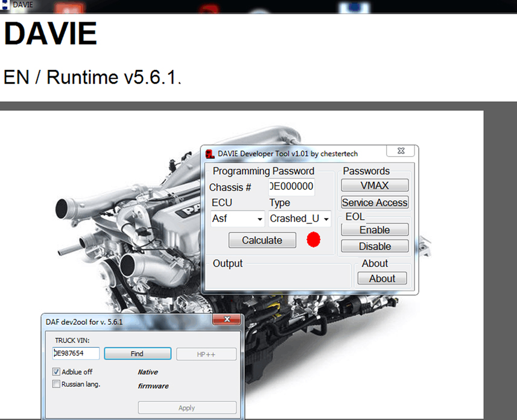The image size is (517, 420).
Task: Focus the Chassis # input field
Action: click(x=291, y=187)
